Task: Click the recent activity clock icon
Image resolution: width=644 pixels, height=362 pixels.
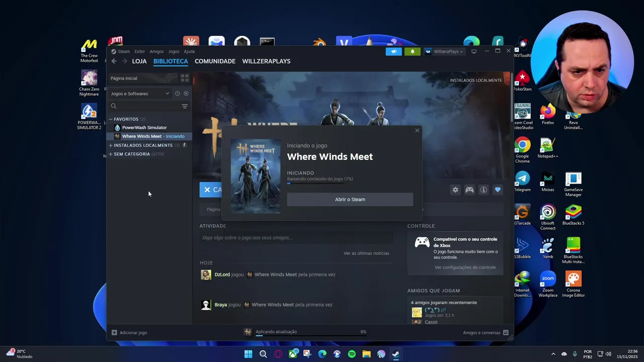Action: tap(178, 94)
